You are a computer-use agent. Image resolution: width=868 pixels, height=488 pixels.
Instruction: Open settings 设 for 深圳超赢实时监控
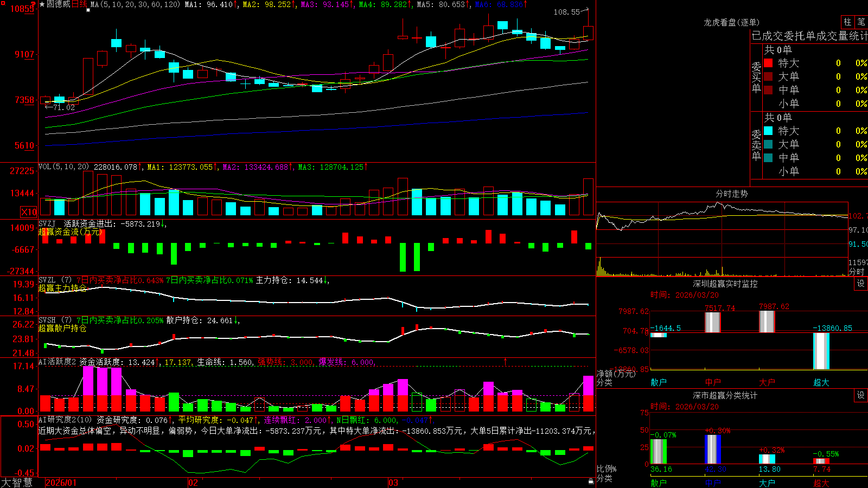coord(861,284)
